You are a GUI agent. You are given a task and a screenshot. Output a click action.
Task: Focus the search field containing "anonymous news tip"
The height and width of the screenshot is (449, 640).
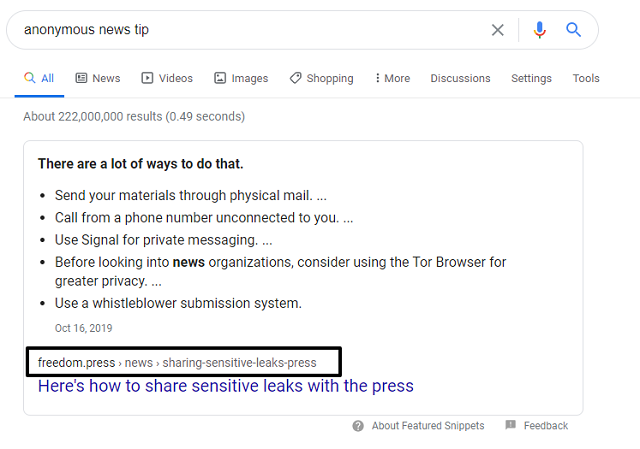[250, 30]
